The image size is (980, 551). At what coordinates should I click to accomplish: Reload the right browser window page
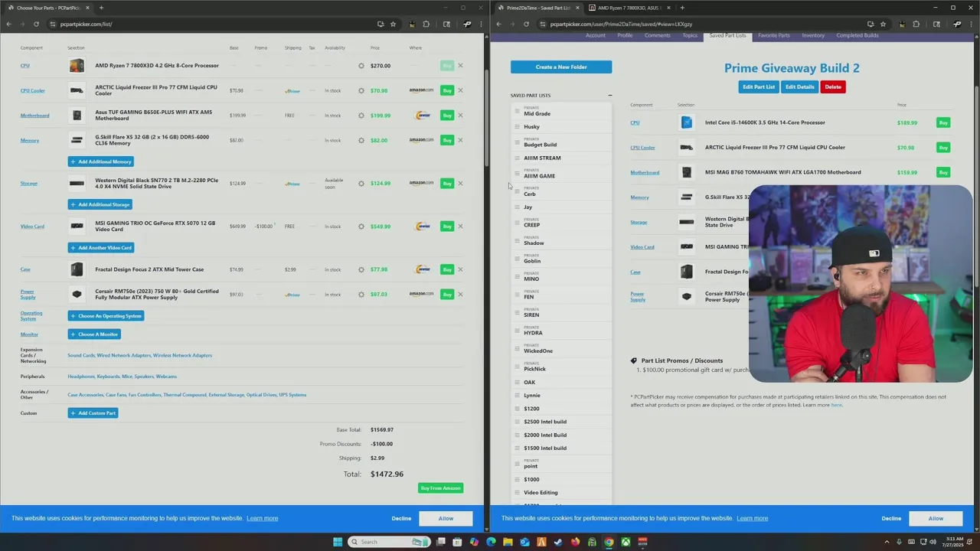(x=526, y=24)
